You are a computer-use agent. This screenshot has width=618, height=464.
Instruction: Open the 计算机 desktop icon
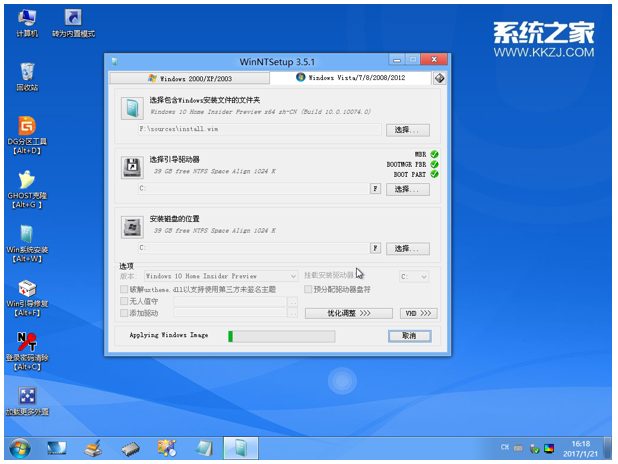pos(27,24)
